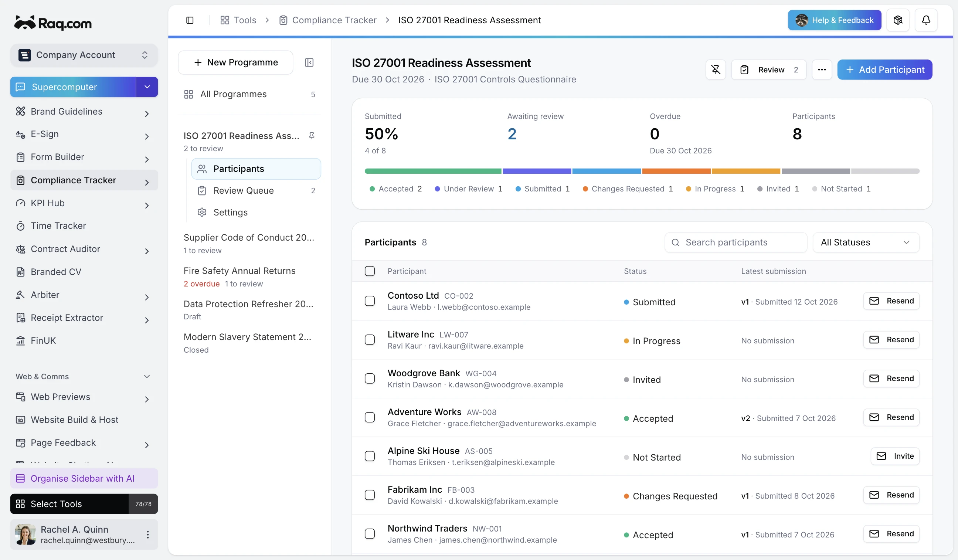The width and height of the screenshot is (958, 560).
Task: Open the Supercomputer dropdown arrow
Action: coord(147,87)
